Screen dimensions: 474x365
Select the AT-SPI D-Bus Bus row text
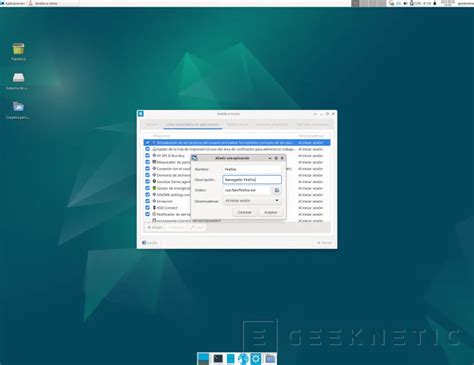tap(171, 156)
